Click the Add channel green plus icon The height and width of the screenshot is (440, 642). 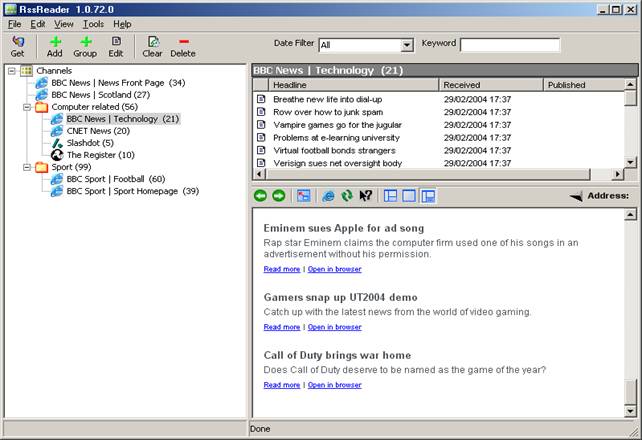coord(54,42)
